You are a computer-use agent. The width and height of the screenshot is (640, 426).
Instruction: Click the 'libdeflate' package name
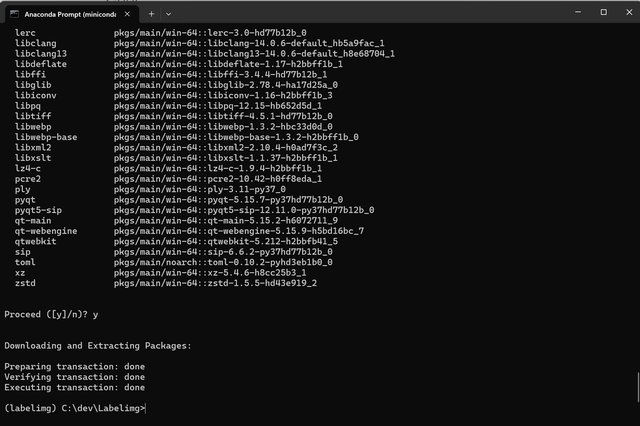41,64
